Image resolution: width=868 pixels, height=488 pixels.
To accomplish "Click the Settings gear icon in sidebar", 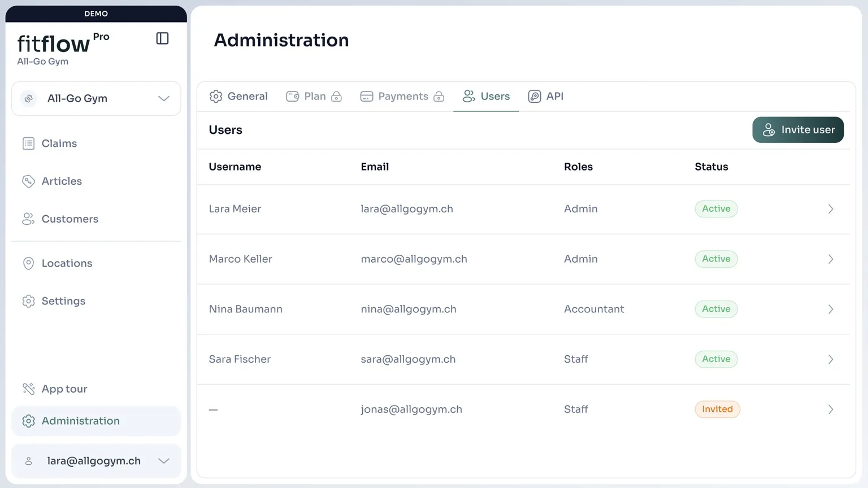I will coord(28,301).
